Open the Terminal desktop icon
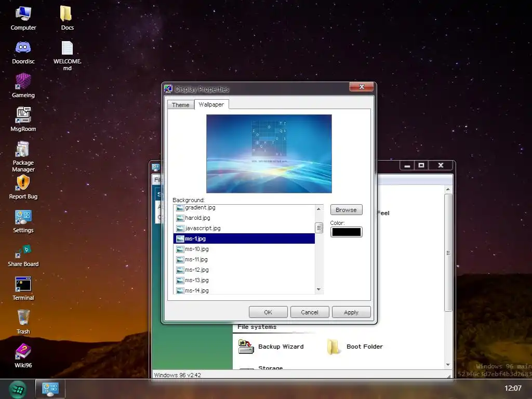 [x=23, y=288]
